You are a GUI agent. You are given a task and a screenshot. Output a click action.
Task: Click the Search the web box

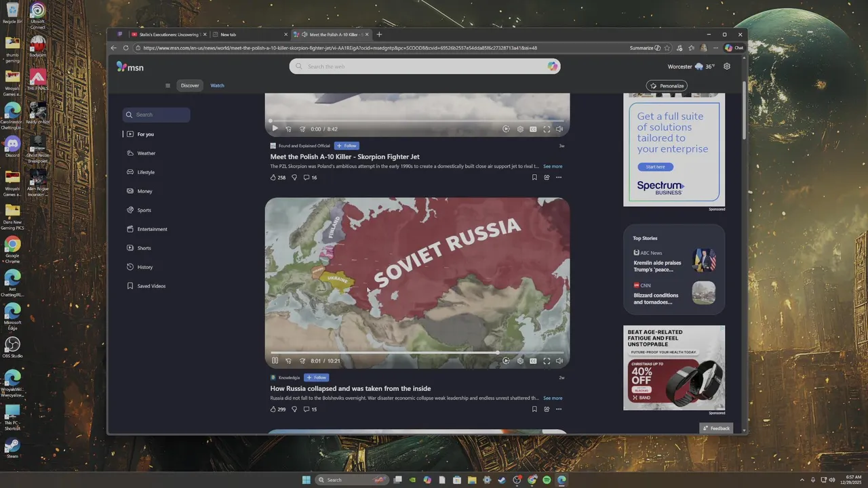coord(425,66)
